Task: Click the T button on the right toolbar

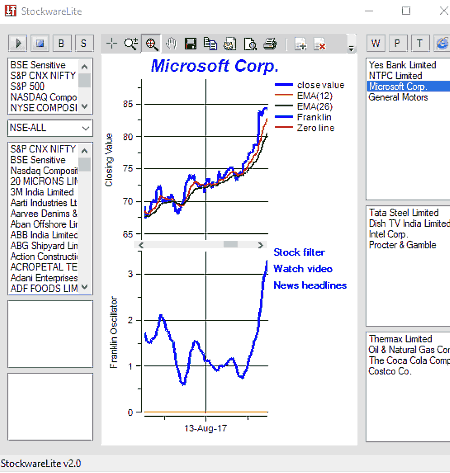Action: click(420, 43)
